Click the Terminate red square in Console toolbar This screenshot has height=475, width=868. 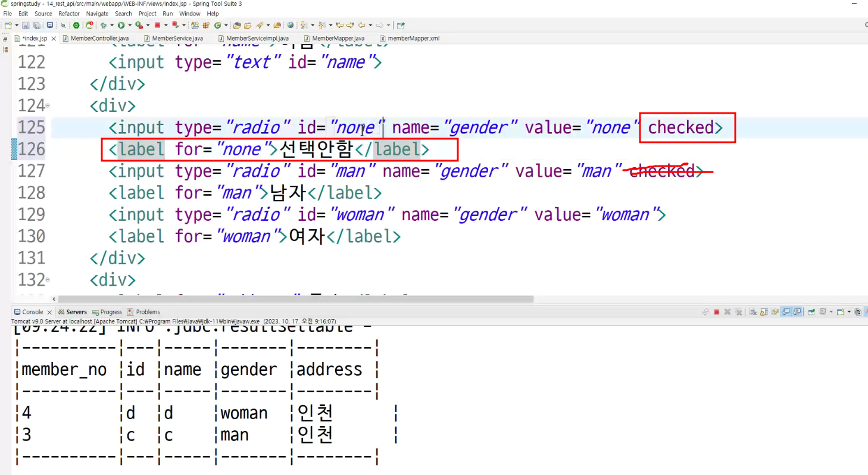(717, 312)
